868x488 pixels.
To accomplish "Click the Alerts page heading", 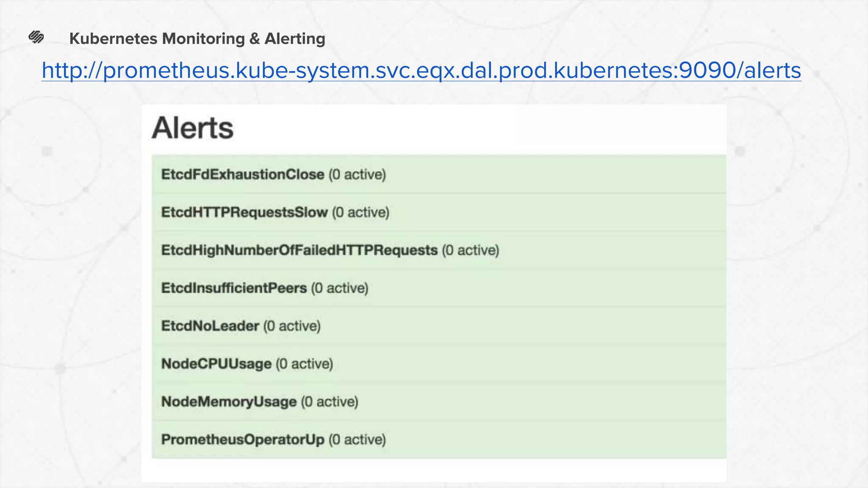I will tap(193, 128).
